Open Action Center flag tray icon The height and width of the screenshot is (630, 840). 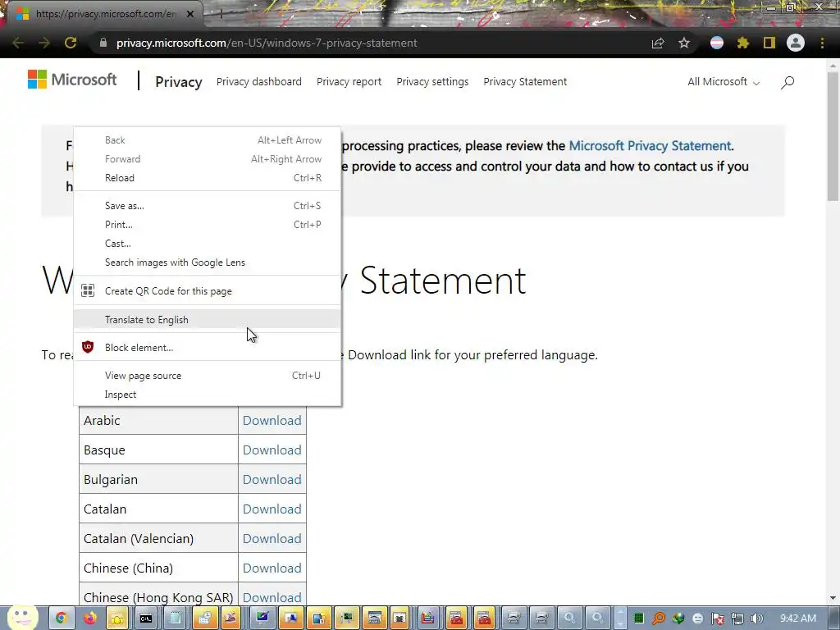coord(718,619)
